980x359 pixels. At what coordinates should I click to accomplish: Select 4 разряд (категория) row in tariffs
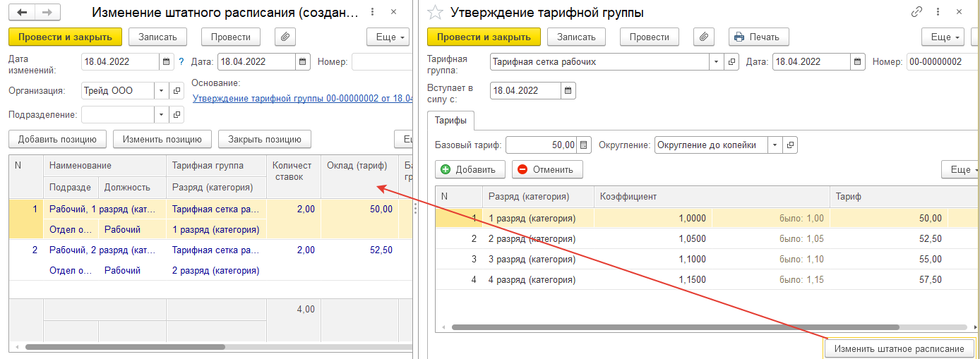pyautogui.click(x=707, y=279)
